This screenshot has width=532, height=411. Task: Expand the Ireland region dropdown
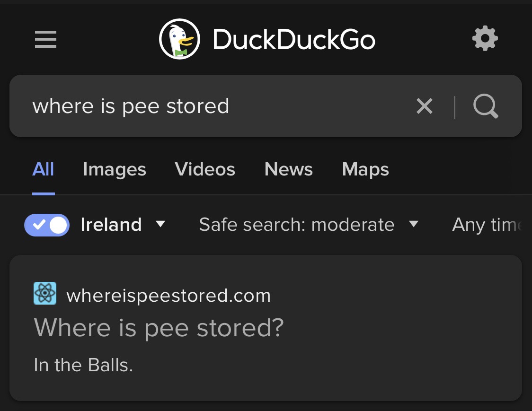(160, 224)
